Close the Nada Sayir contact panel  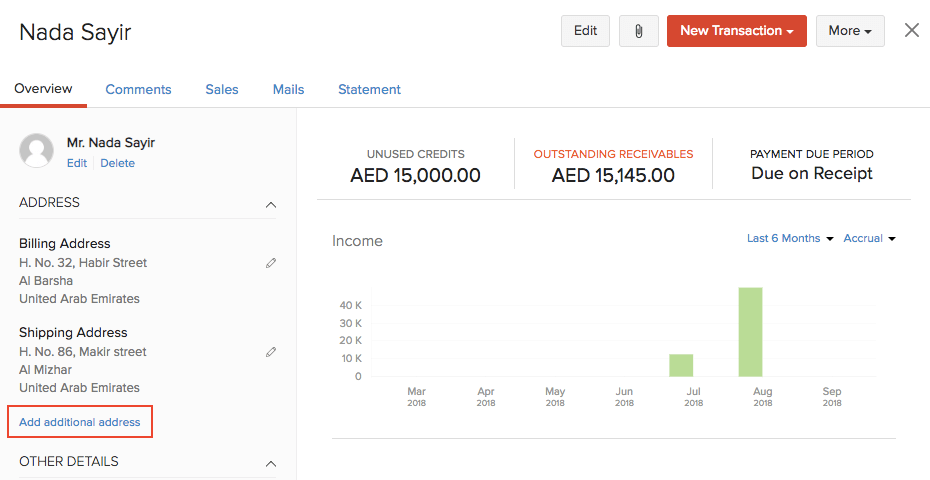point(911,30)
